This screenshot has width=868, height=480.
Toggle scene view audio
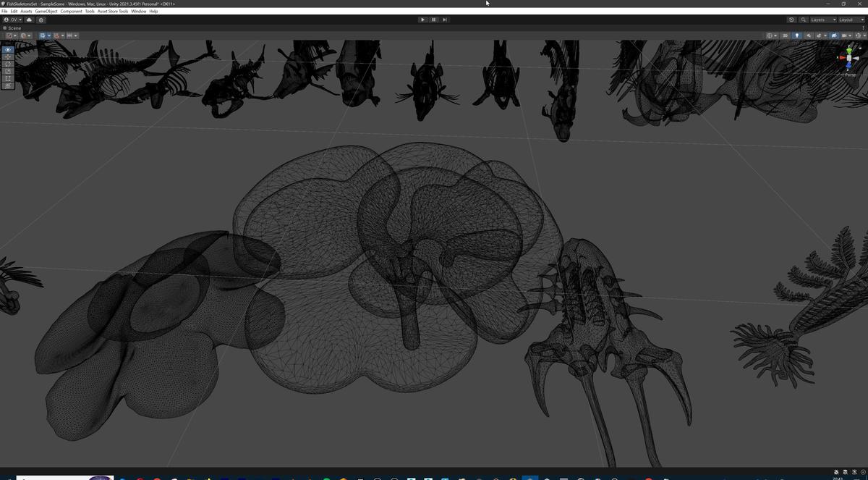pyautogui.click(x=808, y=35)
